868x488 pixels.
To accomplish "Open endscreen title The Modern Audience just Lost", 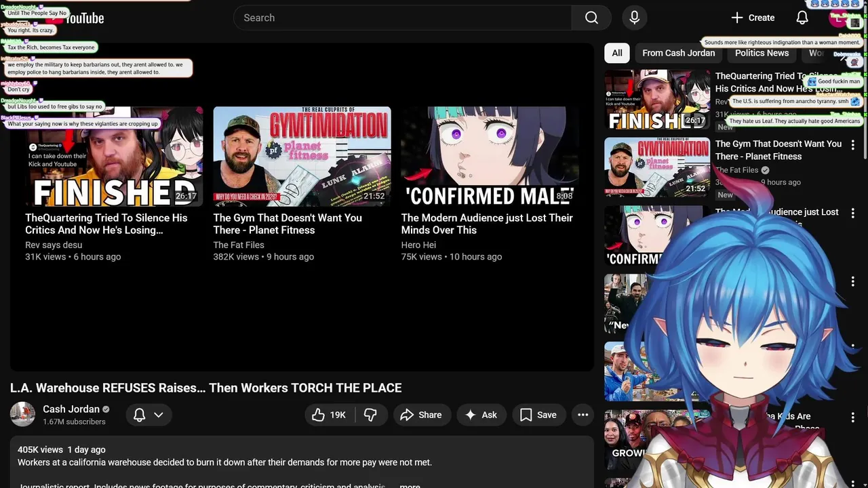I will (487, 224).
